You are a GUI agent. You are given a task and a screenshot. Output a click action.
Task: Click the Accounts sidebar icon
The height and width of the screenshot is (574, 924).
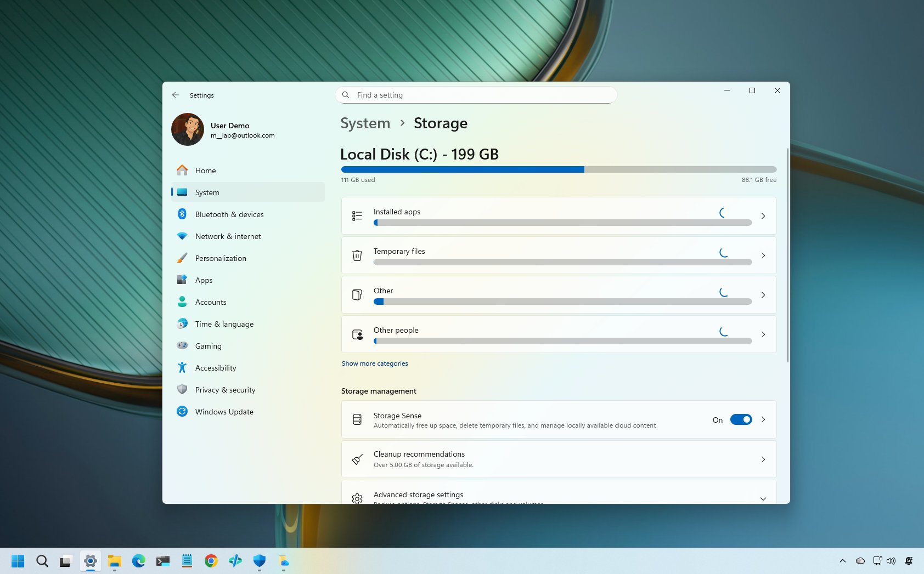[182, 302]
